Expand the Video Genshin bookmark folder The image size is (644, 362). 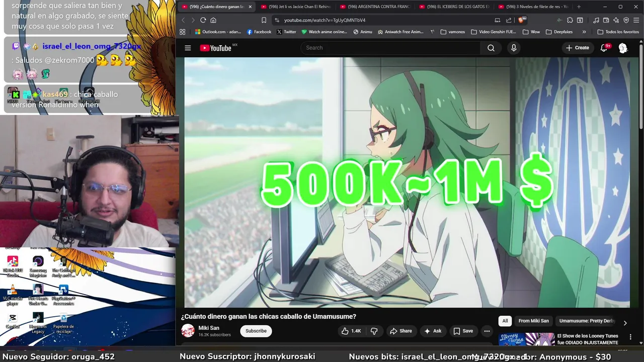pyautogui.click(x=494, y=32)
